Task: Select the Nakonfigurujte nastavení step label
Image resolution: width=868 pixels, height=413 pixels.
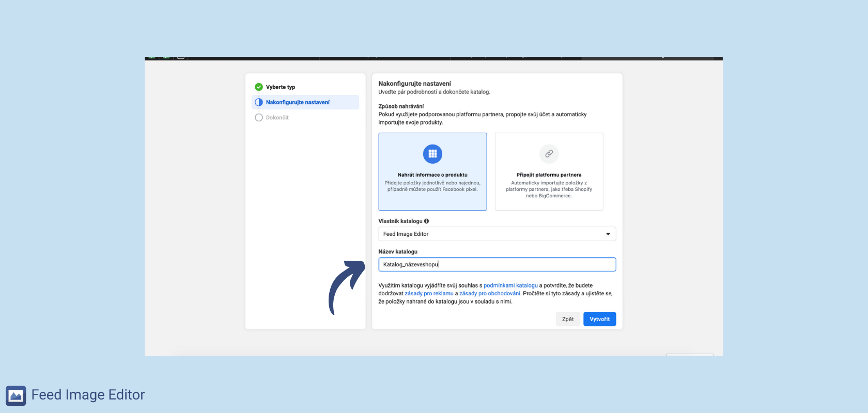Action: [298, 102]
